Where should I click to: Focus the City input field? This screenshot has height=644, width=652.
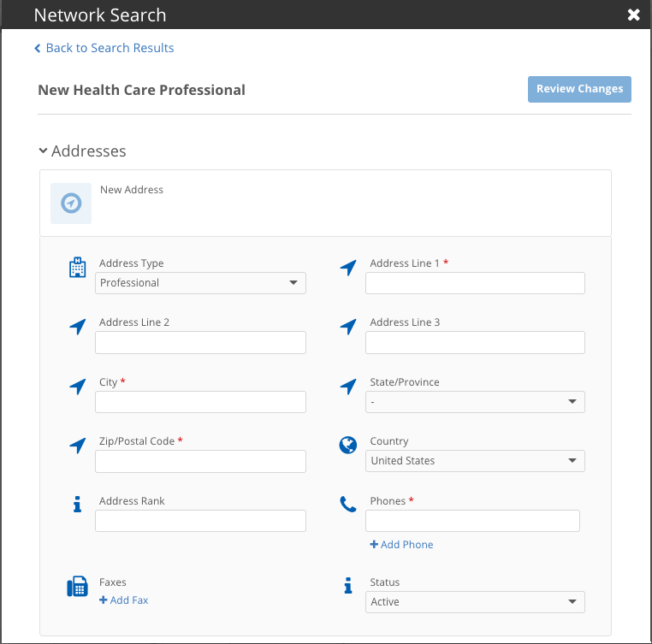pos(200,402)
